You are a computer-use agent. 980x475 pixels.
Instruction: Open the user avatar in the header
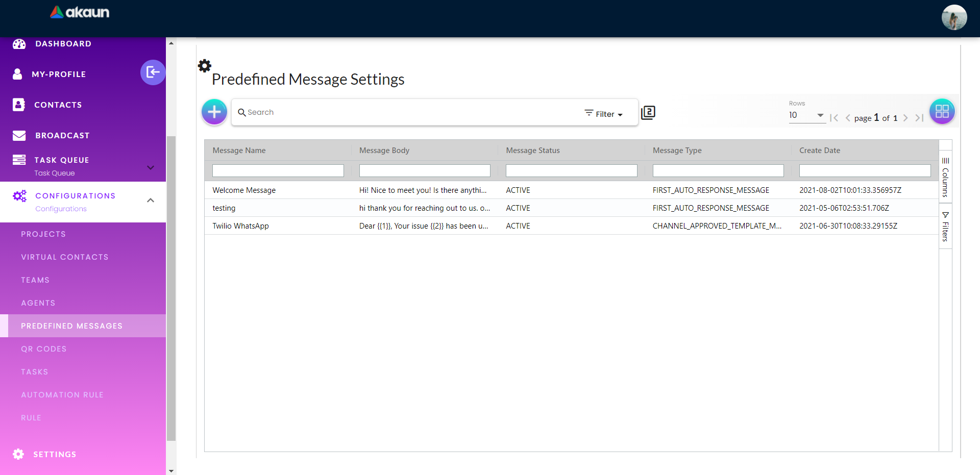coord(953,18)
